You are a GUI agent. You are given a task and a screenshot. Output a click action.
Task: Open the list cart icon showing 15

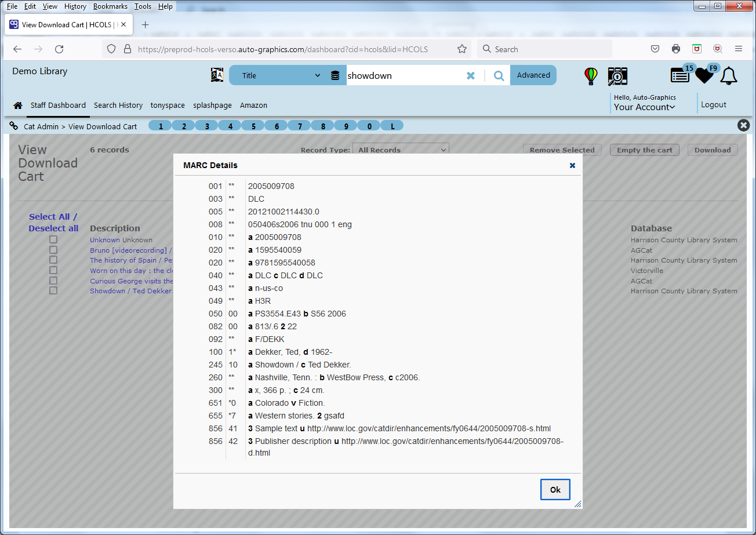coord(681,75)
